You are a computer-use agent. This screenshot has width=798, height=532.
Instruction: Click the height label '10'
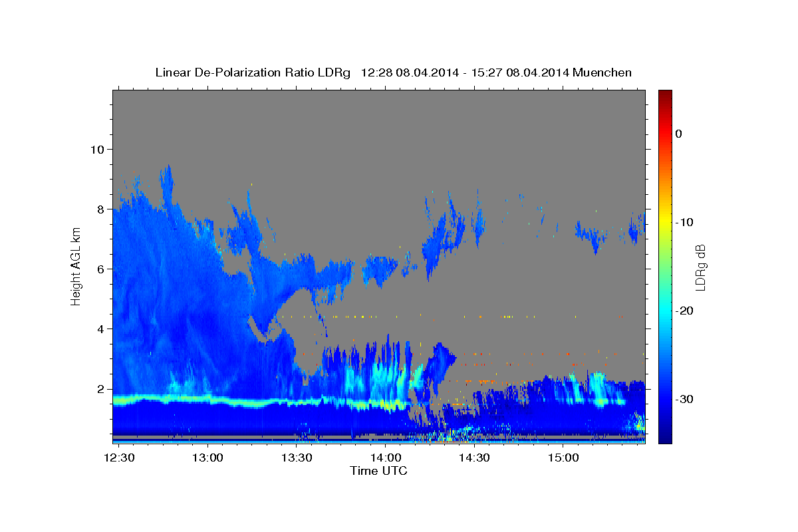point(96,149)
